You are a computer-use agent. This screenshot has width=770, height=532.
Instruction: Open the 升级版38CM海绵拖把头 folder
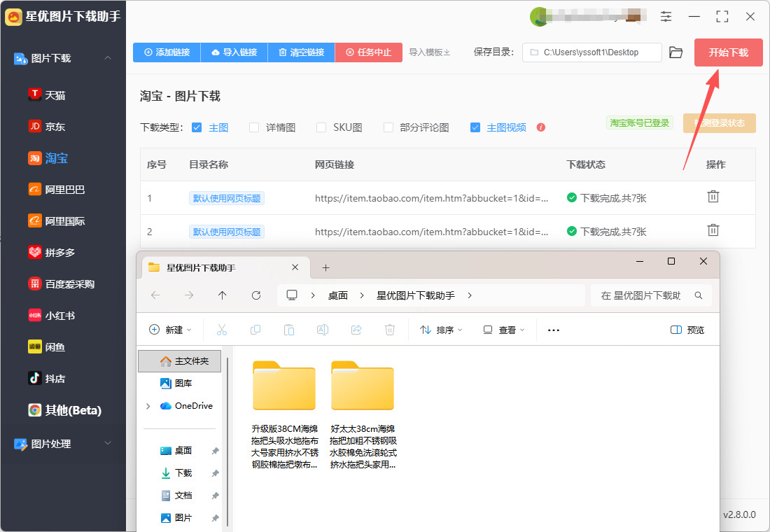tap(284, 414)
